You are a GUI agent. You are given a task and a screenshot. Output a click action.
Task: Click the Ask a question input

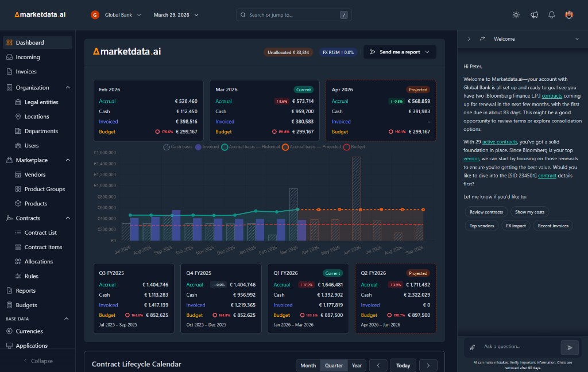(x=519, y=347)
